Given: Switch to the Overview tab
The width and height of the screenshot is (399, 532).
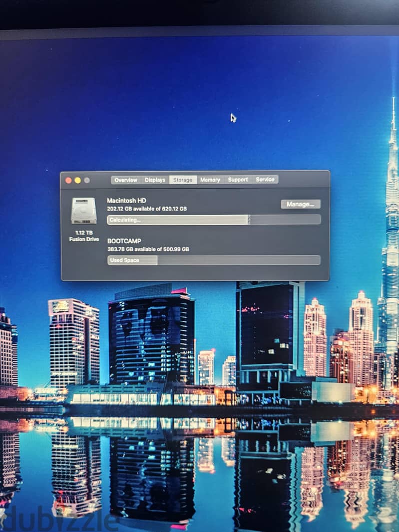Looking at the screenshot, I should click(126, 180).
